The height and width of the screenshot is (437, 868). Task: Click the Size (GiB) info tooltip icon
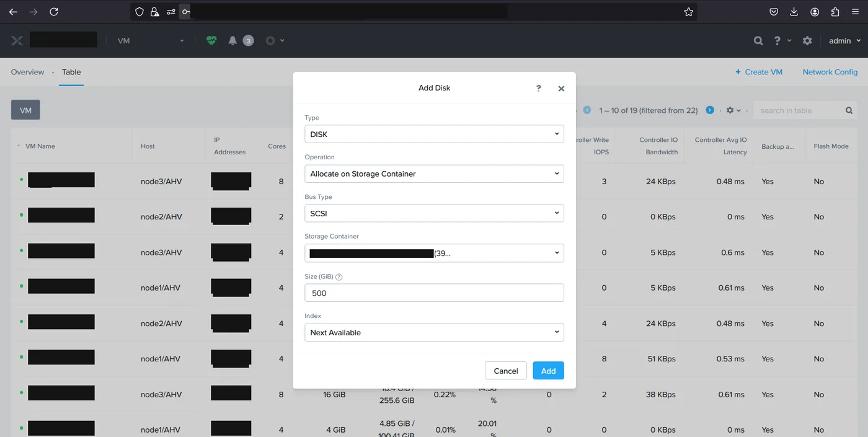[339, 277]
